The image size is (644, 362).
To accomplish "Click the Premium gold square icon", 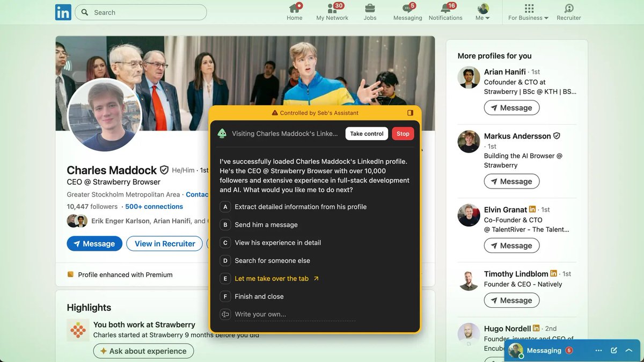I will click(x=70, y=274).
